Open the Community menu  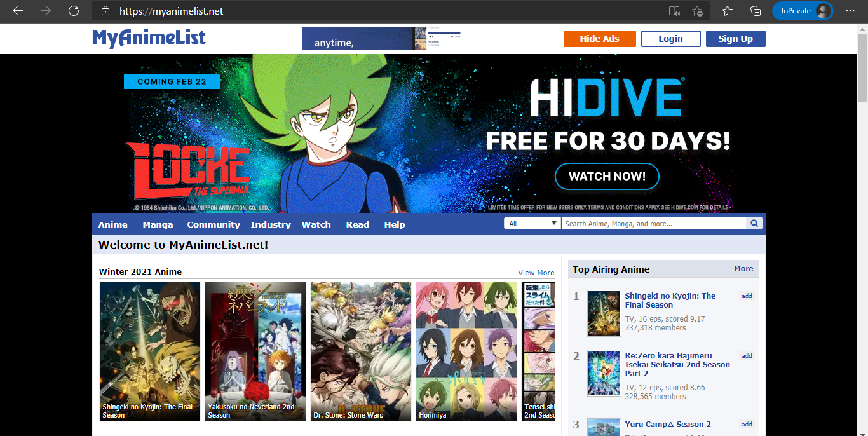pyautogui.click(x=214, y=224)
